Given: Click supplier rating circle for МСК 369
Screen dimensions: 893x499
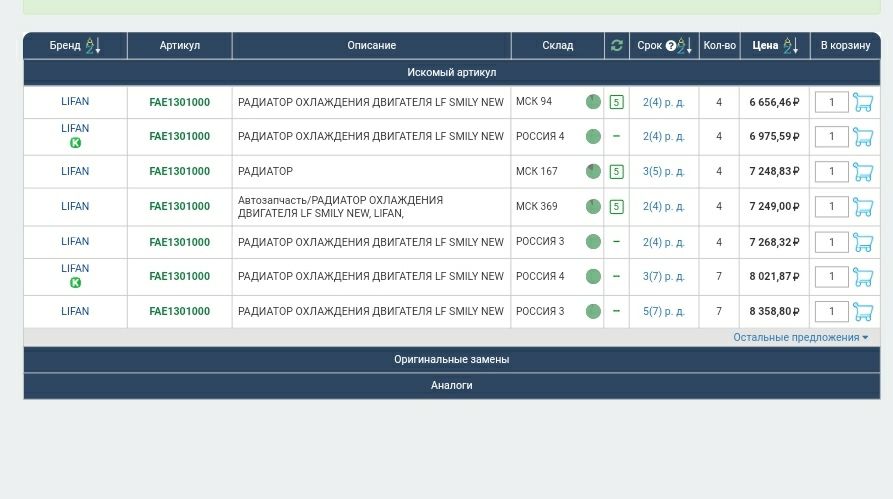Looking at the screenshot, I should coord(593,207).
